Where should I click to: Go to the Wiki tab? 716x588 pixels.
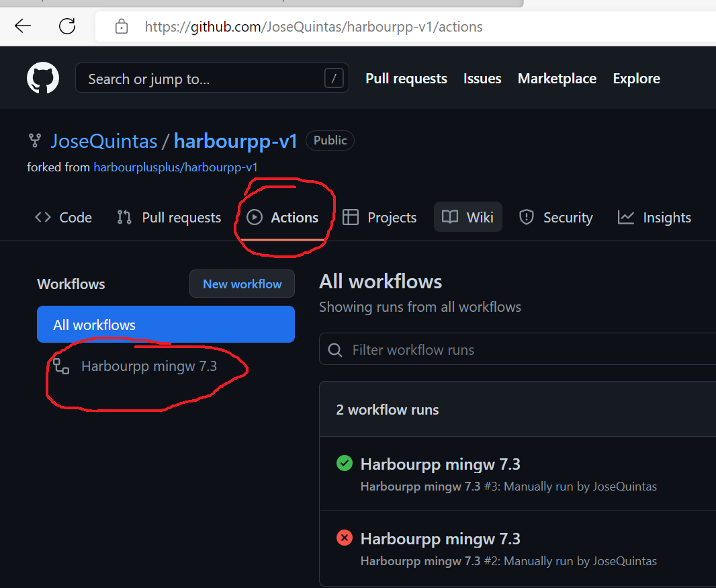click(468, 217)
